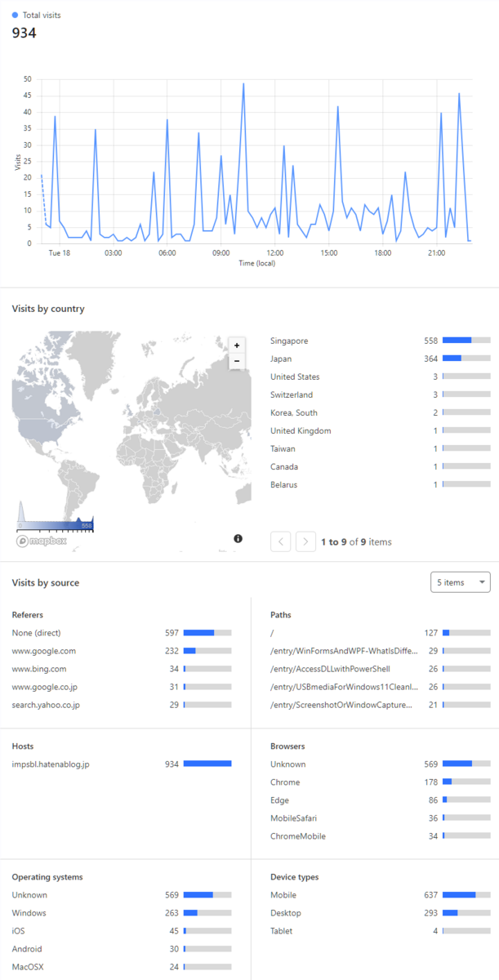Filter by Desktop device type

point(381,913)
